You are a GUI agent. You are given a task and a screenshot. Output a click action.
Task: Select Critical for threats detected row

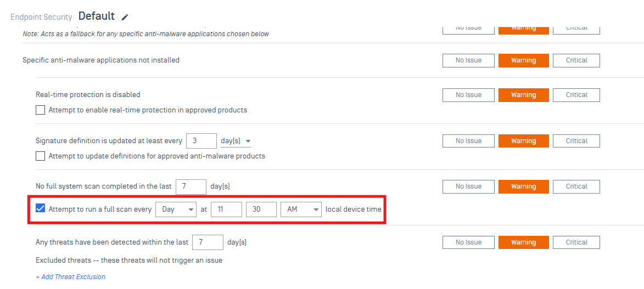576,242
